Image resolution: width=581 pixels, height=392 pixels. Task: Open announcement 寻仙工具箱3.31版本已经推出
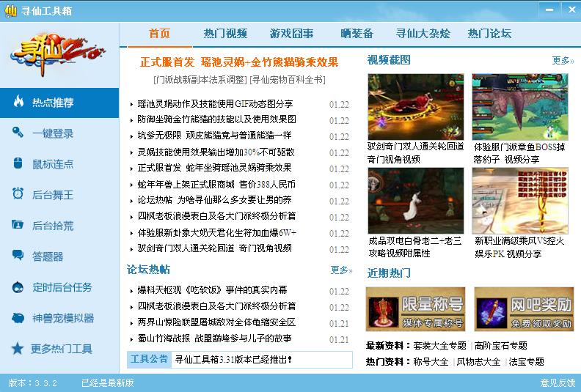tap(233, 360)
